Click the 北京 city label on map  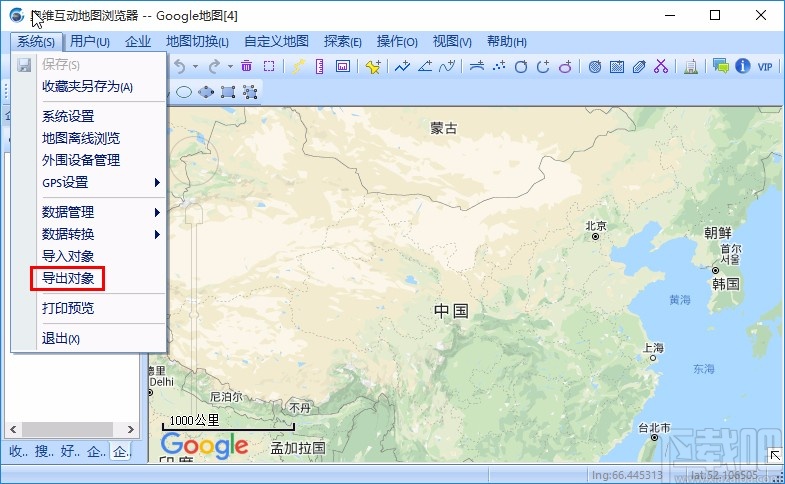click(596, 226)
